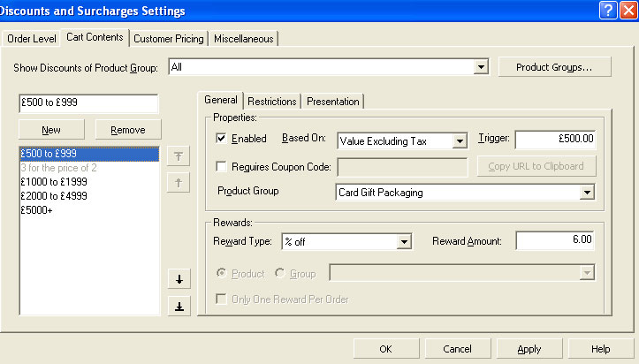Click the move-up arrow icon
This screenshot has height=364, width=639.
[x=179, y=183]
